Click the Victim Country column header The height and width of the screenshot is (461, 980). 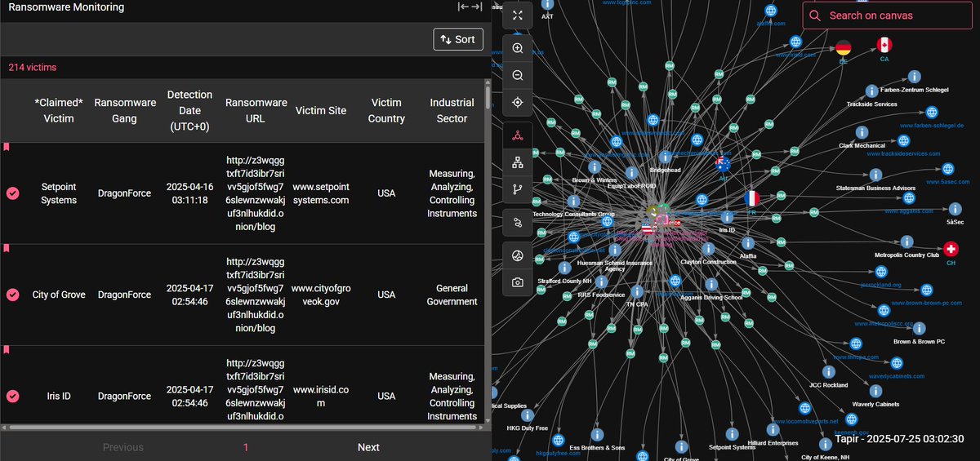(x=386, y=111)
